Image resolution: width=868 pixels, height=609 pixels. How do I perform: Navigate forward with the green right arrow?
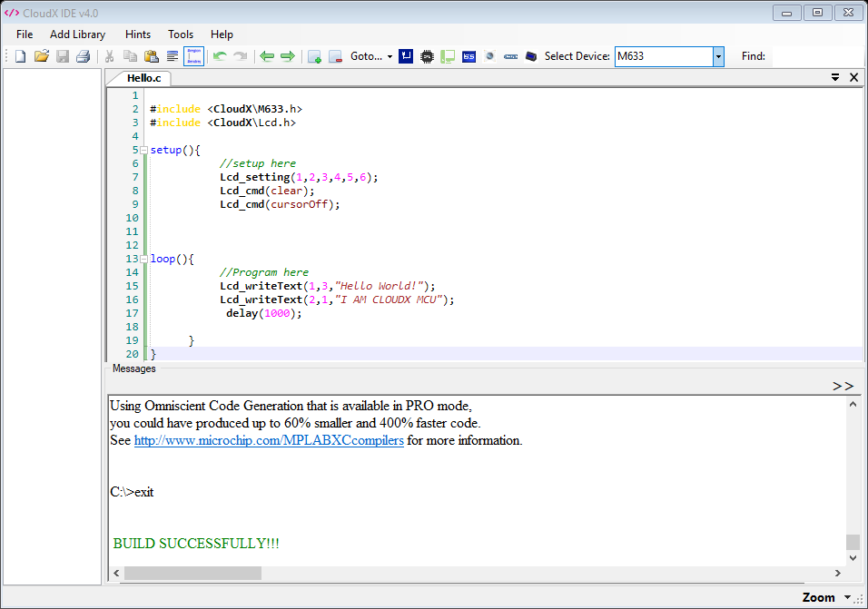(288, 56)
